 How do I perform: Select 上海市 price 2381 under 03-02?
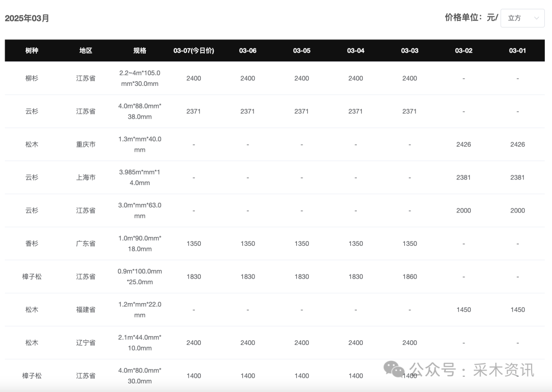(464, 177)
